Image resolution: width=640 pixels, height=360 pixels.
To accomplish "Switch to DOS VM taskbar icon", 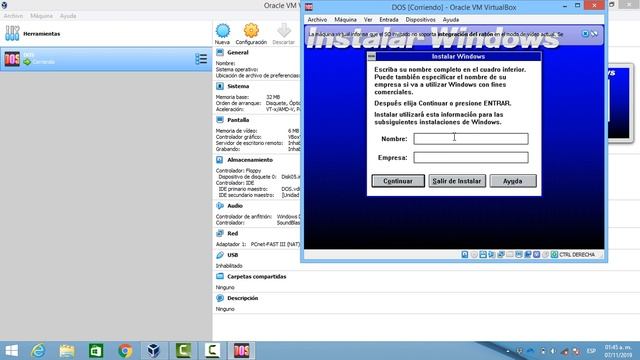I will [x=241, y=351].
